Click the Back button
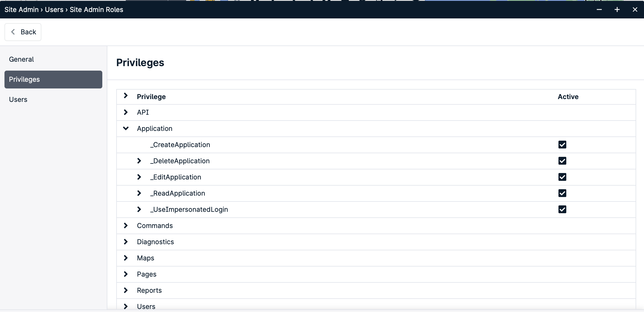644x312 pixels. coord(23,32)
